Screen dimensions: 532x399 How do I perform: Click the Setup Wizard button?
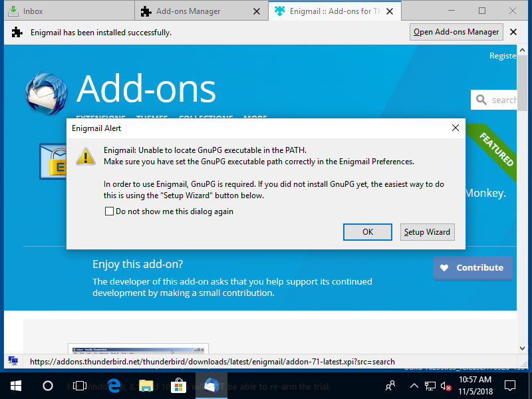point(427,231)
